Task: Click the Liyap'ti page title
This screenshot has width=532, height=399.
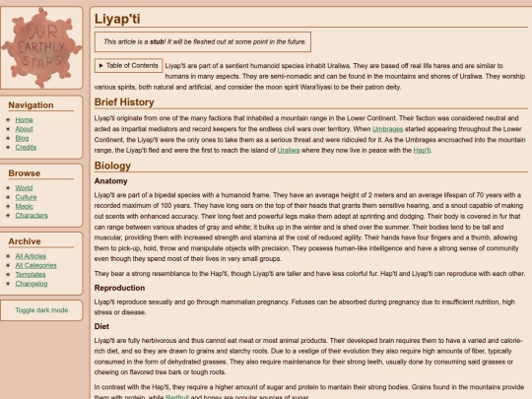Action: coord(117,19)
